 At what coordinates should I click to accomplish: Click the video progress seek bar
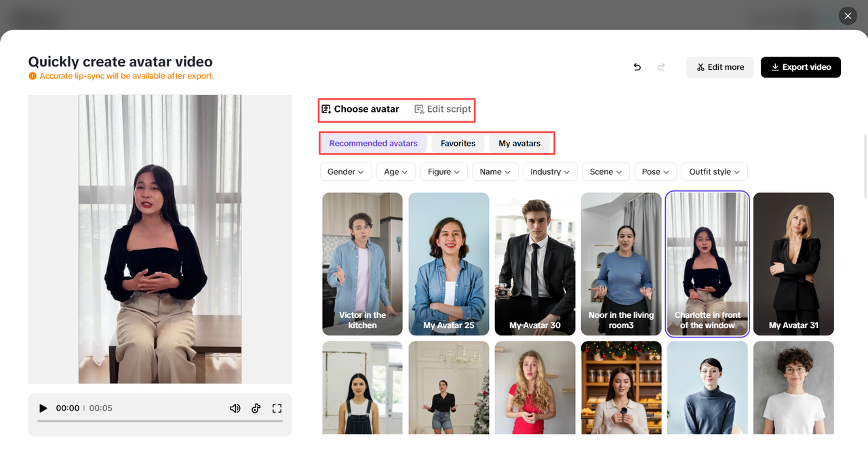160,421
